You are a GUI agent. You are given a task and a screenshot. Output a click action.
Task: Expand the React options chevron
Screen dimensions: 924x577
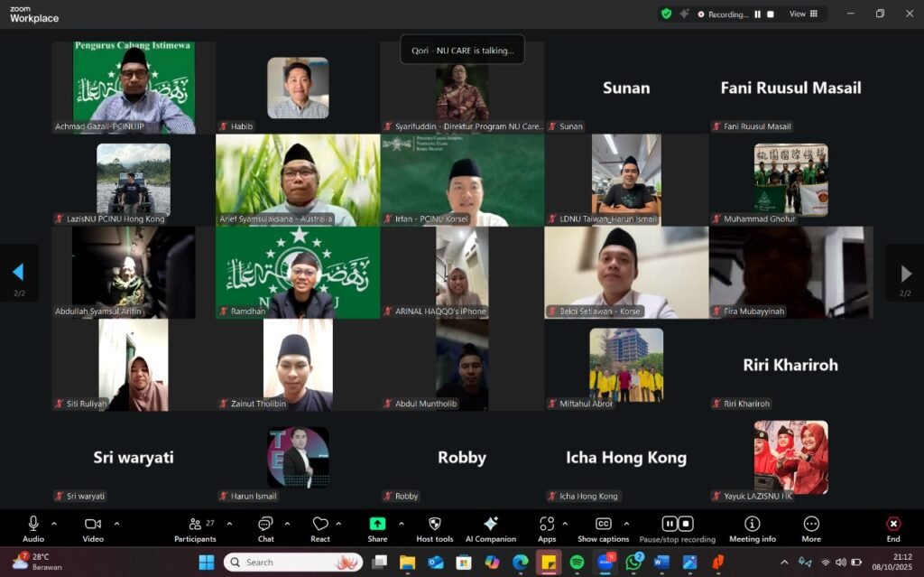339,524
